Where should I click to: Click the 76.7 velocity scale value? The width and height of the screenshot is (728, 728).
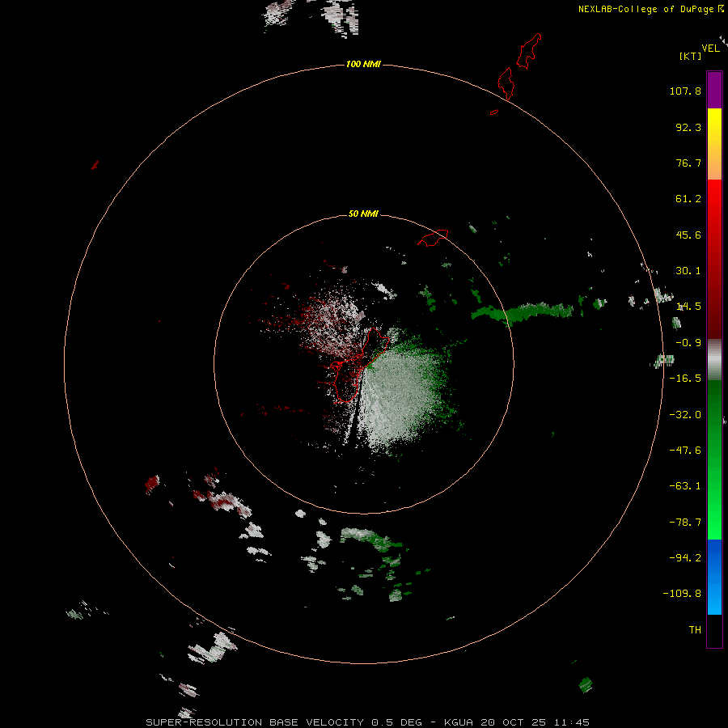click(688, 163)
